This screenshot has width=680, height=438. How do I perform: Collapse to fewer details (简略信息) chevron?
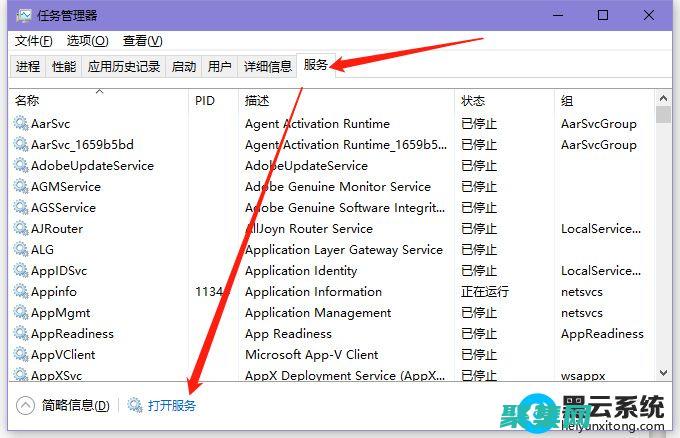tap(26, 406)
